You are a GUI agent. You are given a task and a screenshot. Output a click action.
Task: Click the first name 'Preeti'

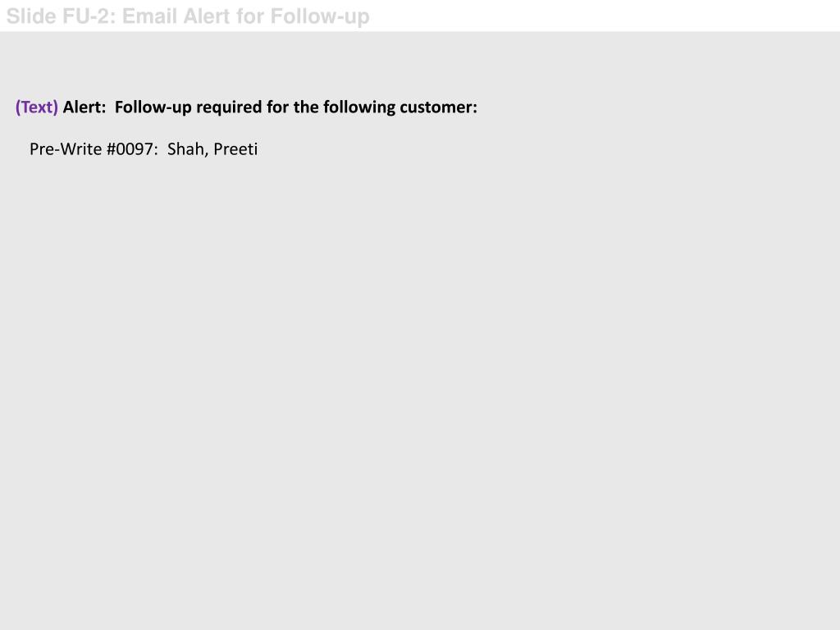235,149
